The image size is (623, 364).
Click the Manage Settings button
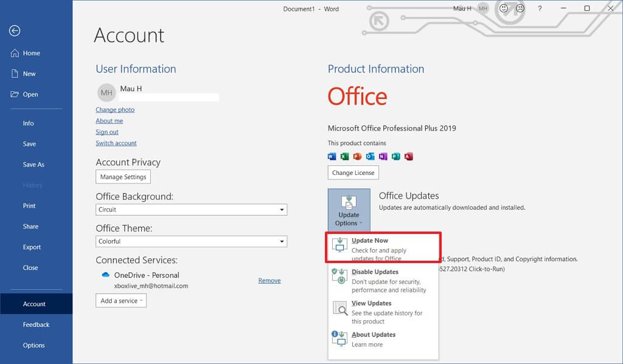point(123,177)
